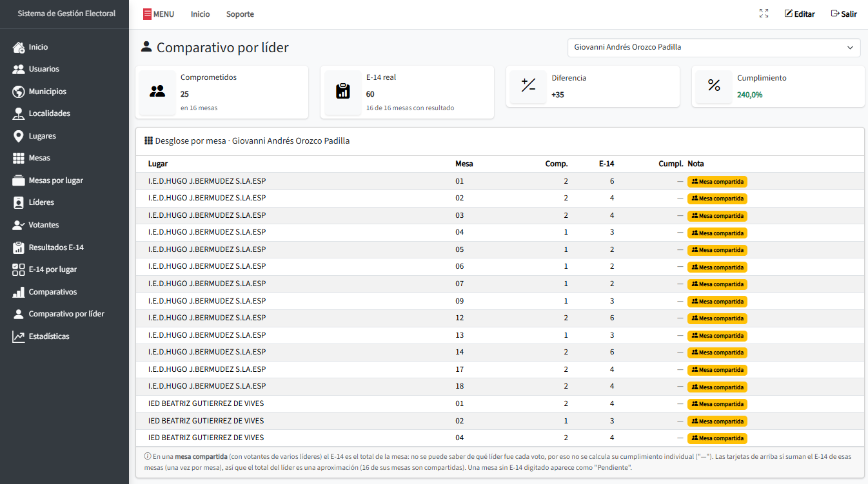Image resolution: width=868 pixels, height=484 pixels.
Task: Click mesa 18 cell of HUGO J.BERMUDEZ
Action: click(x=459, y=386)
